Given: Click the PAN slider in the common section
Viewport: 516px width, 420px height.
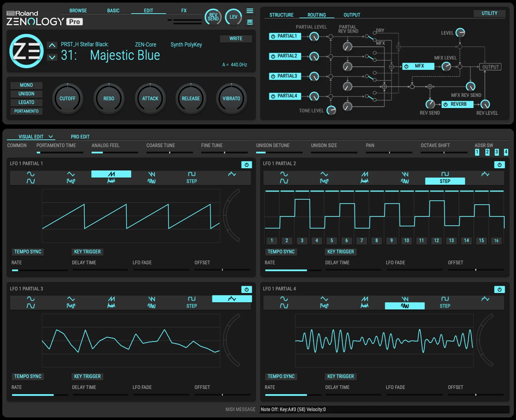Looking at the screenshot, I should point(389,152).
